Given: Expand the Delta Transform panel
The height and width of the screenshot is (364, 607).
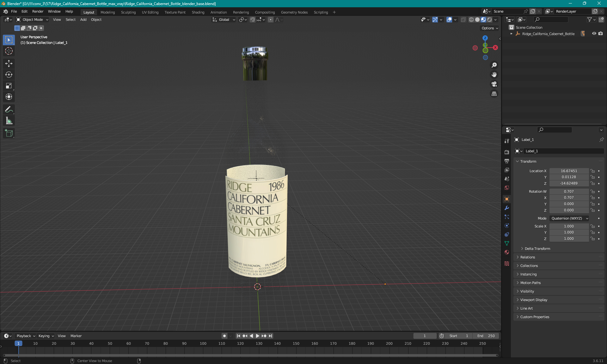Looking at the screenshot, I should pos(537,249).
